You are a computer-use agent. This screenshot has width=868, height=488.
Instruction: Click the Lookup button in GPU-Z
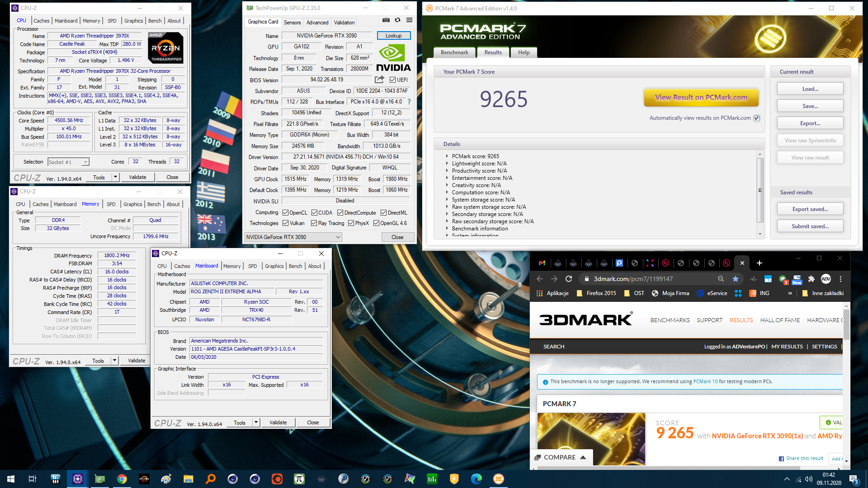(393, 36)
